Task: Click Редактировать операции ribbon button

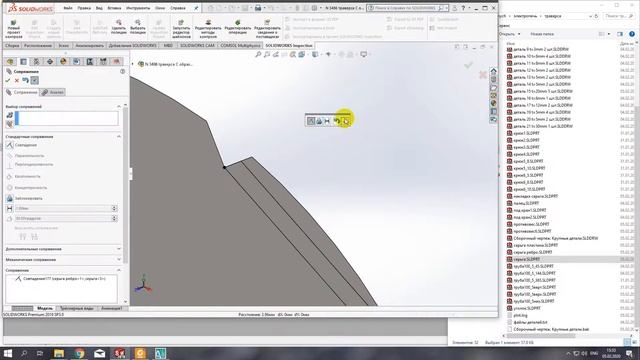Action: click(238, 27)
